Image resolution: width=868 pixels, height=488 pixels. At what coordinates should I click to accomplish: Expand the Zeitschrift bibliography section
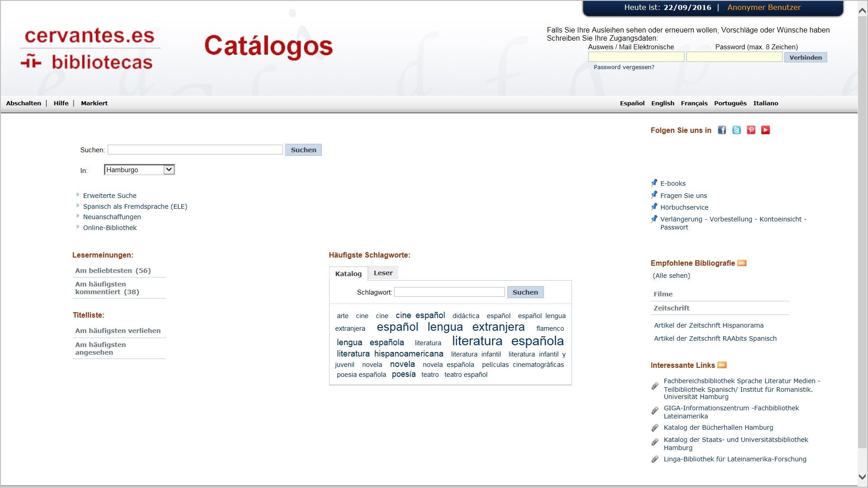[x=671, y=308]
